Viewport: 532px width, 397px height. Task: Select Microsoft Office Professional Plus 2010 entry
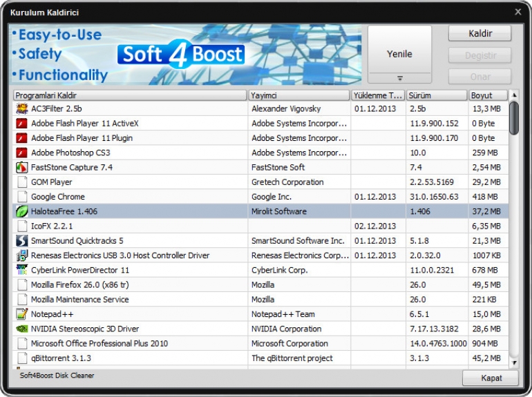point(99,343)
